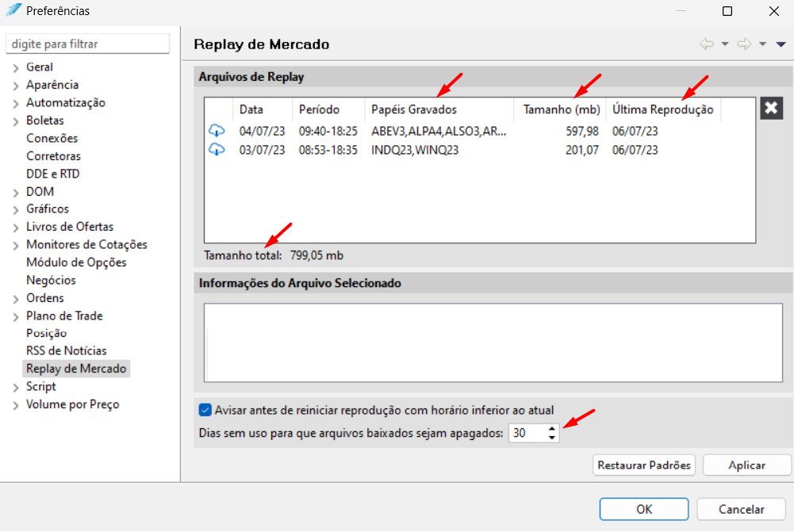Select the INDQ23,WINQ23 replay file row

coord(480,150)
